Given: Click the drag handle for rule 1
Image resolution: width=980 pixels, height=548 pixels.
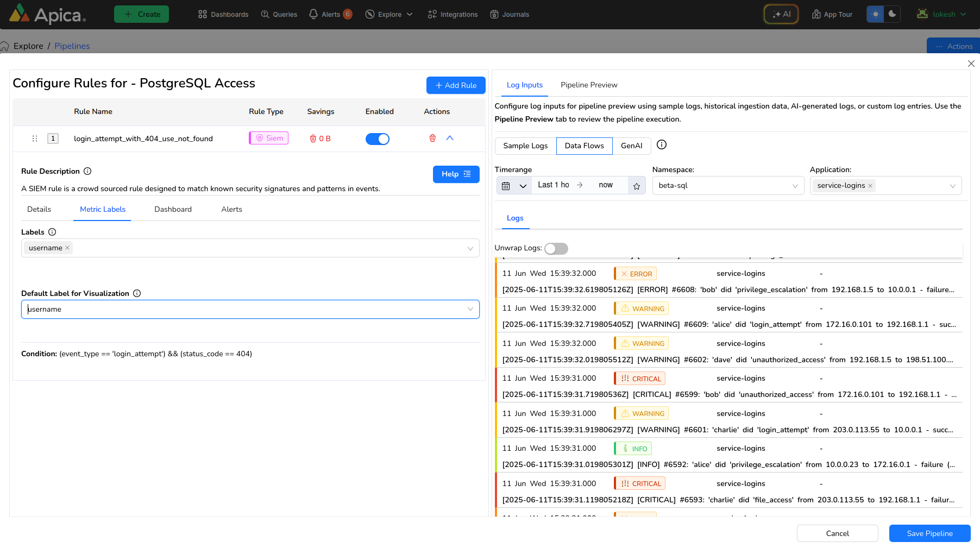Looking at the screenshot, I should tap(35, 138).
